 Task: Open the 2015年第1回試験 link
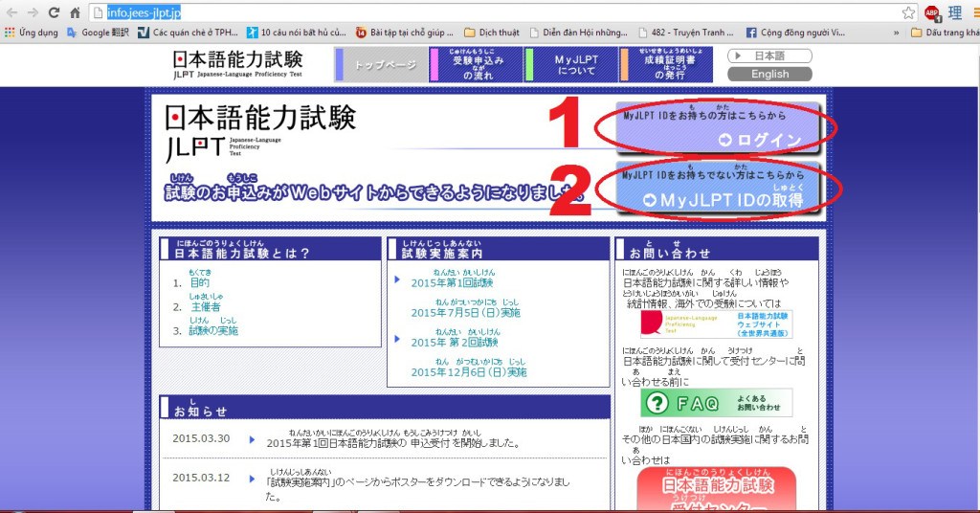(x=452, y=283)
